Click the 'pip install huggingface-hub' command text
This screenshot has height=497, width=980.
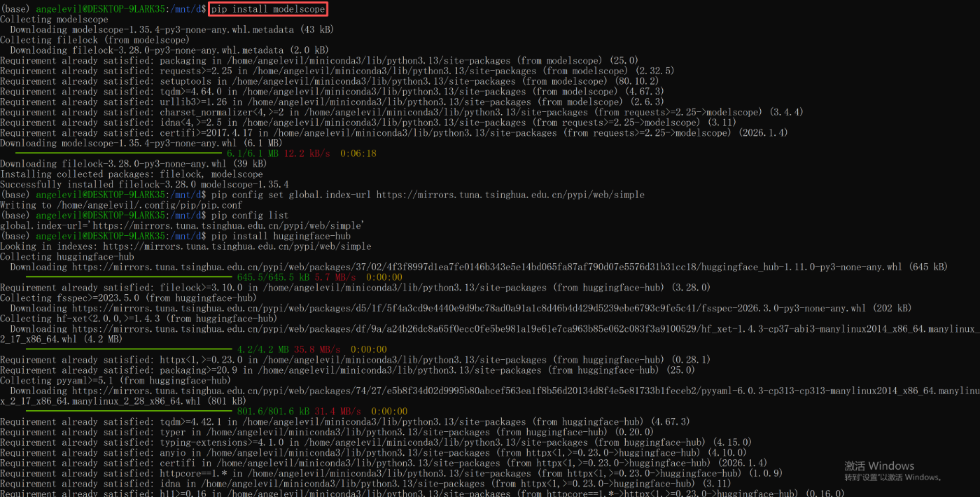click(281, 236)
